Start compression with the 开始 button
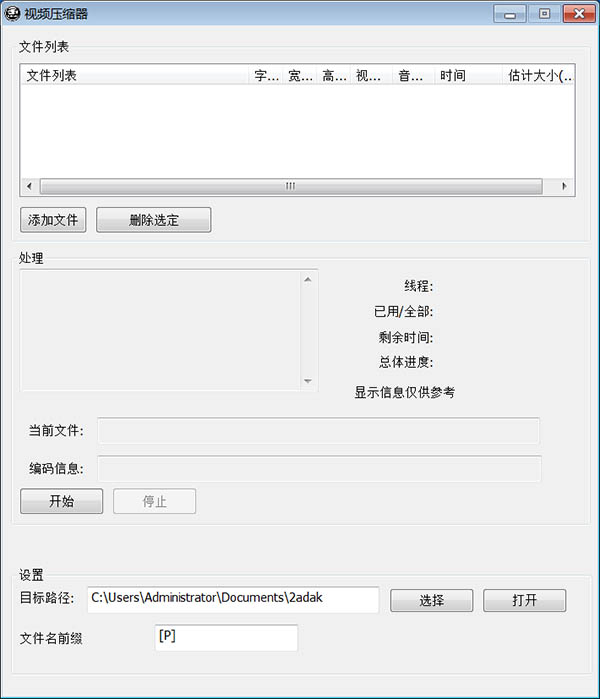This screenshot has height=699, width=600. tap(62, 501)
